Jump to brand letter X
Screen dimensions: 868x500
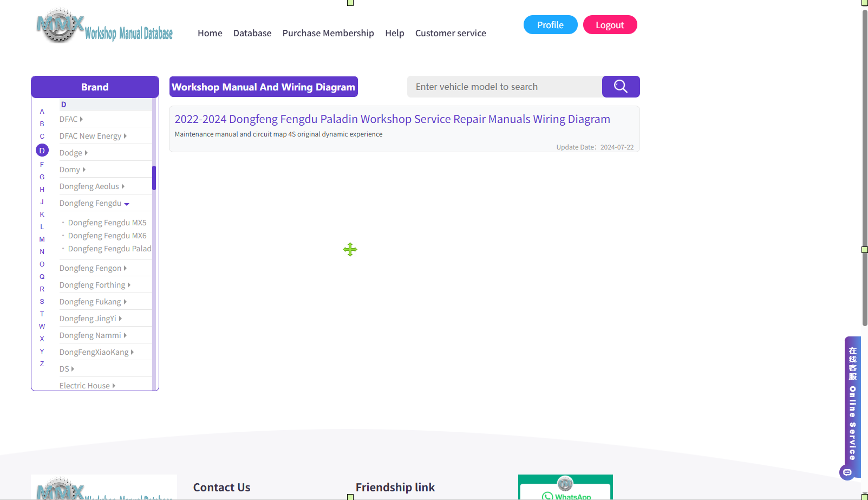coord(42,339)
